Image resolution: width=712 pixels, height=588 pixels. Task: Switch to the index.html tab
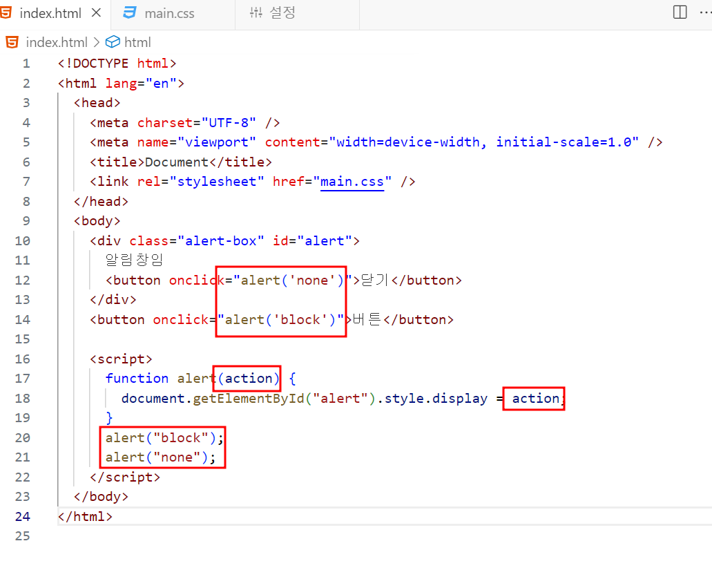[x=55, y=14]
